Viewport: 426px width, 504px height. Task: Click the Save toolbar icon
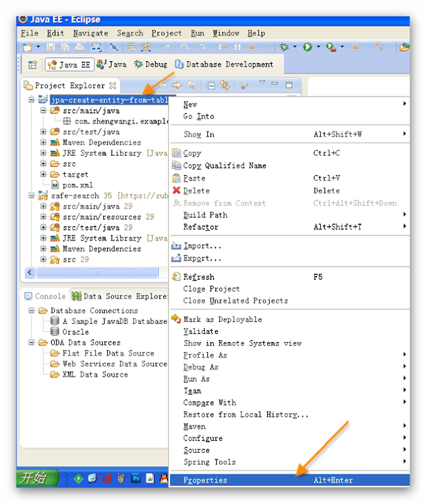(x=50, y=47)
